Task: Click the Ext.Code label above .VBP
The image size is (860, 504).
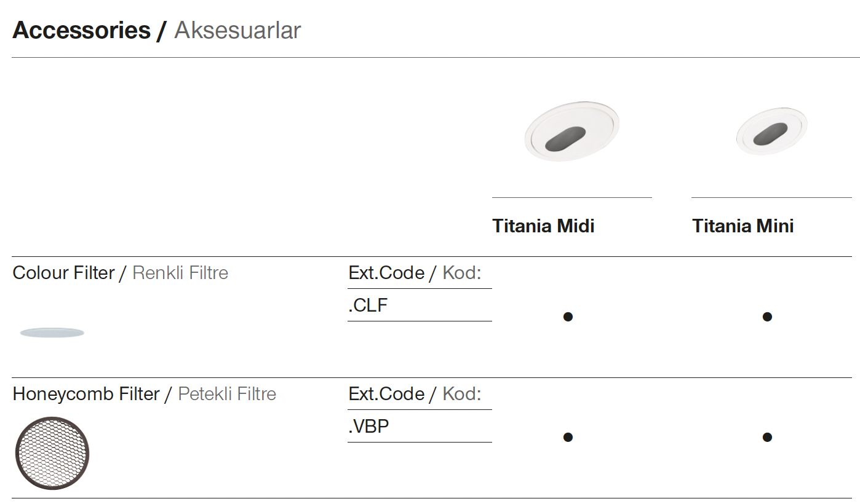Action: click(x=386, y=394)
